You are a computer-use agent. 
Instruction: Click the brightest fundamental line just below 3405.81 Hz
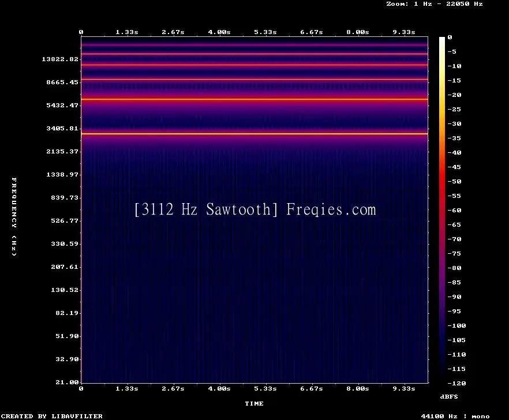(x=254, y=134)
